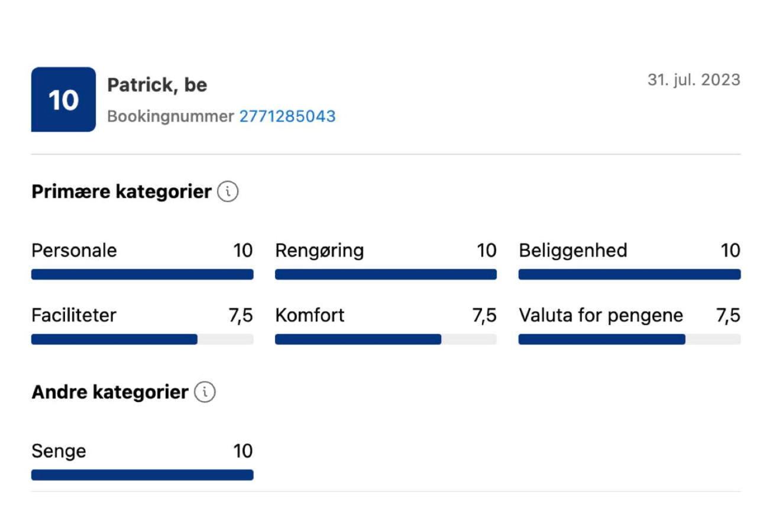The width and height of the screenshot is (757, 532).
Task: Click the info icon beside Primære kategorier
Action: click(x=228, y=192)
